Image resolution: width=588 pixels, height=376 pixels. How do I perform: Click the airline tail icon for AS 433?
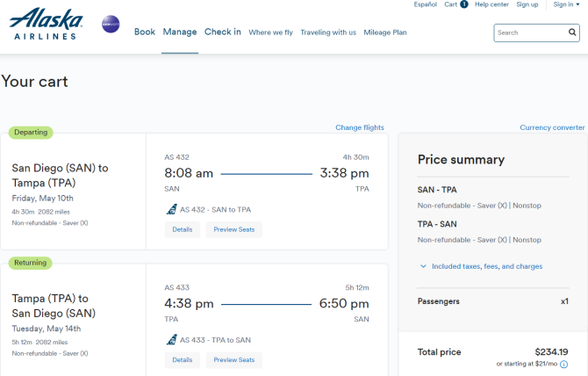click(x=171, y=340)
